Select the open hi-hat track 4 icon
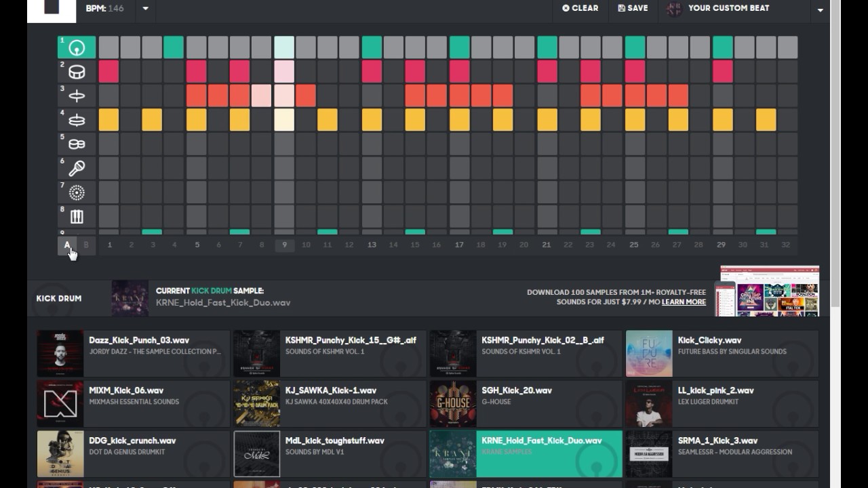This screenshot has width=868, height=488. pos(77,120)
